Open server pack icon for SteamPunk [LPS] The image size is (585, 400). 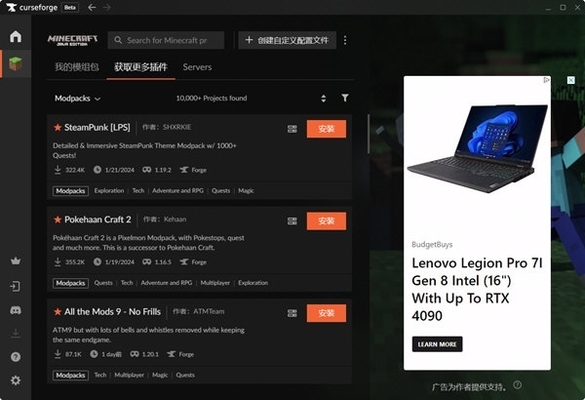point(292,129)
